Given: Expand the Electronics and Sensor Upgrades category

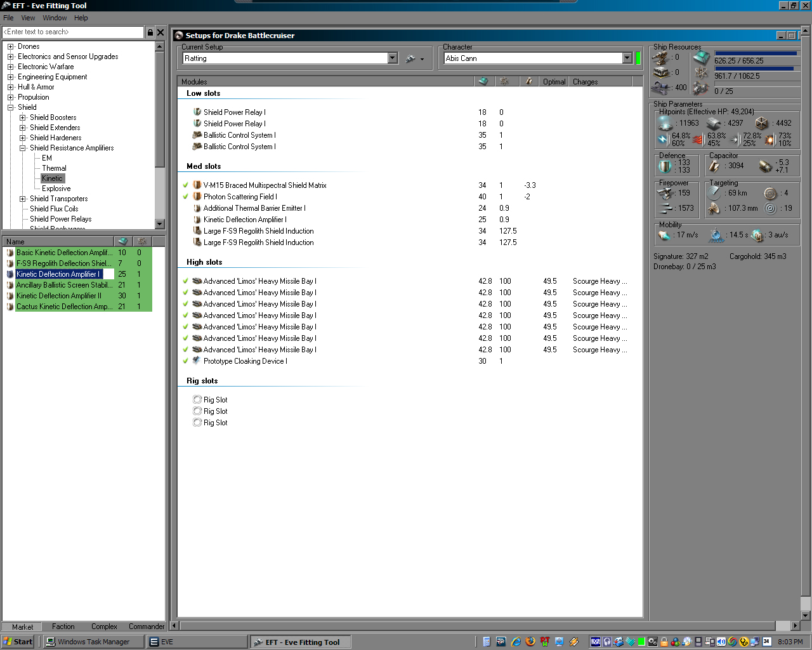Looking at the screenshot, I should click(11, 56).
